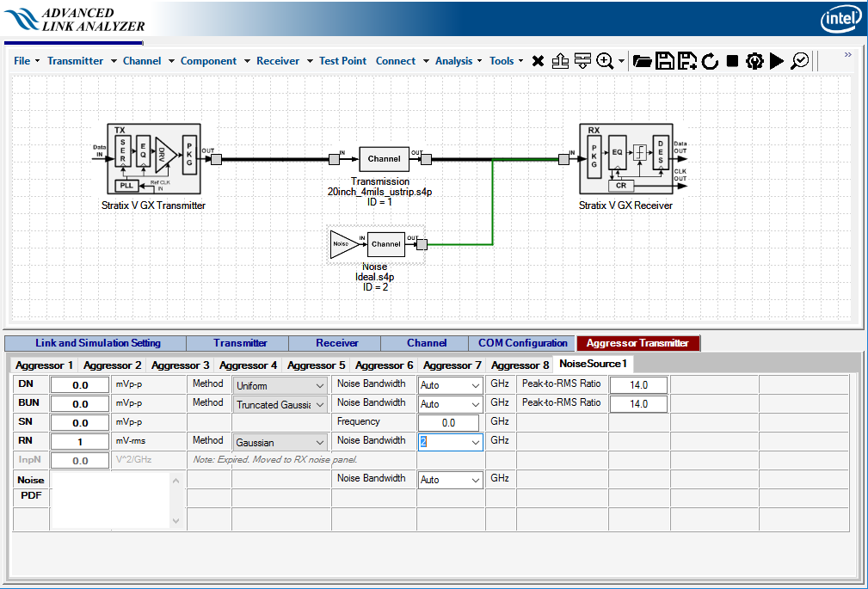Image resolution: width=868 pixels, height=589 pixels.
Task: Open the Analysis menu
Action: coord(453,61)
